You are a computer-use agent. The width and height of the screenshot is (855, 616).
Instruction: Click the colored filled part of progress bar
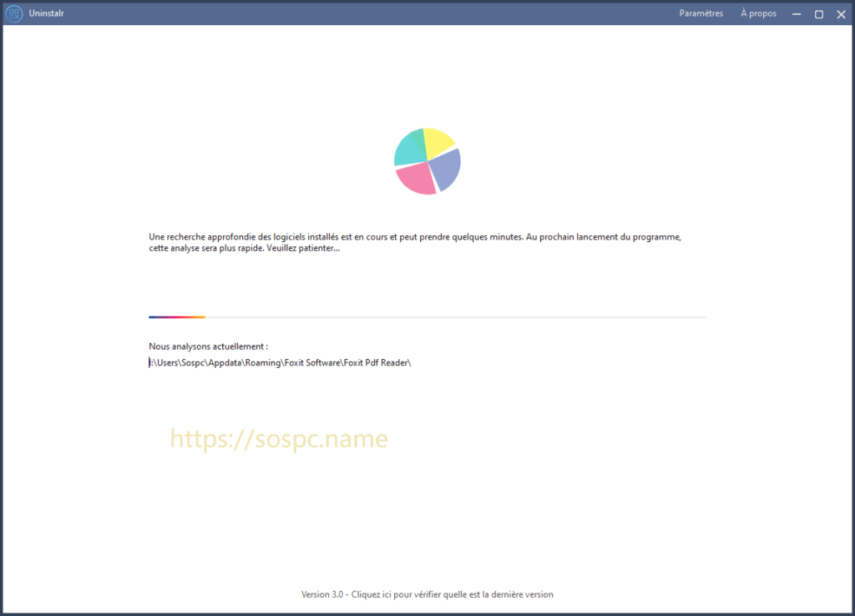click(x=177, y=317)
